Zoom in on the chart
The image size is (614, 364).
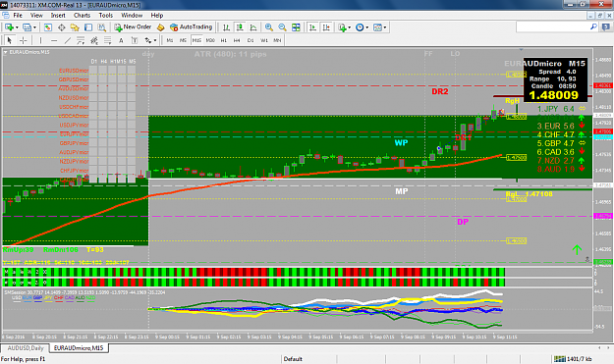click(268, 27)
